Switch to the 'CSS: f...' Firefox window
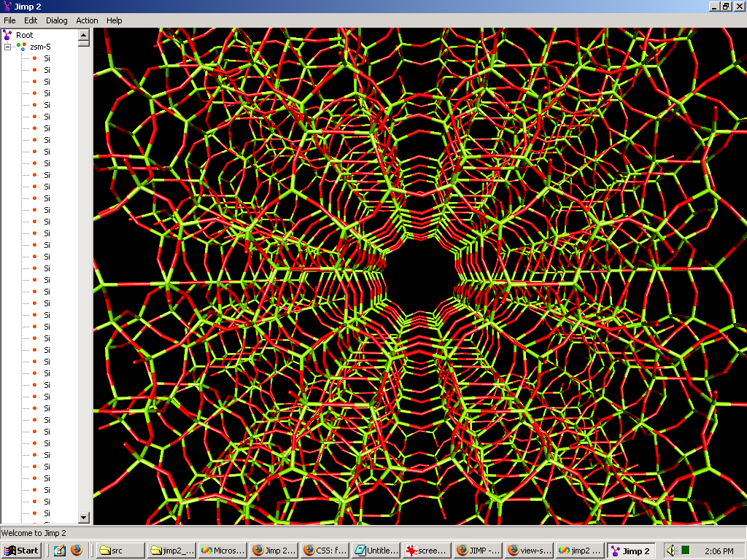 pyautogui.click(x=325, y=551)
